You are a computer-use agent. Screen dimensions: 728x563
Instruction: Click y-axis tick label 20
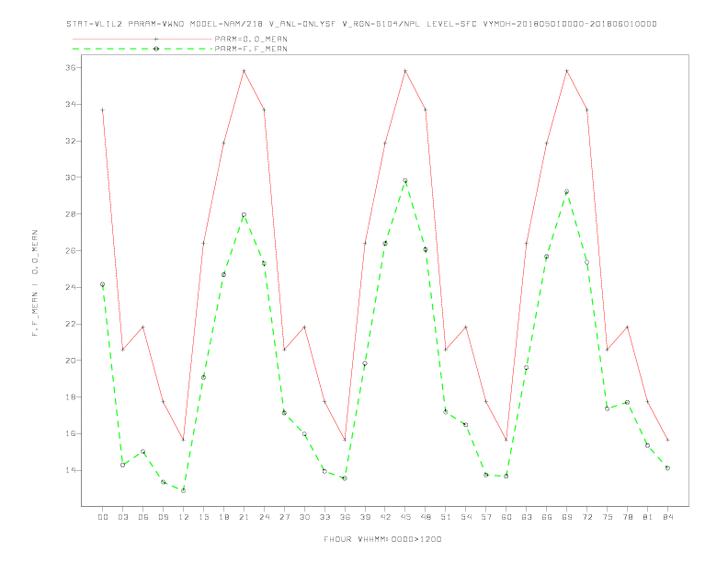[70, 361]
